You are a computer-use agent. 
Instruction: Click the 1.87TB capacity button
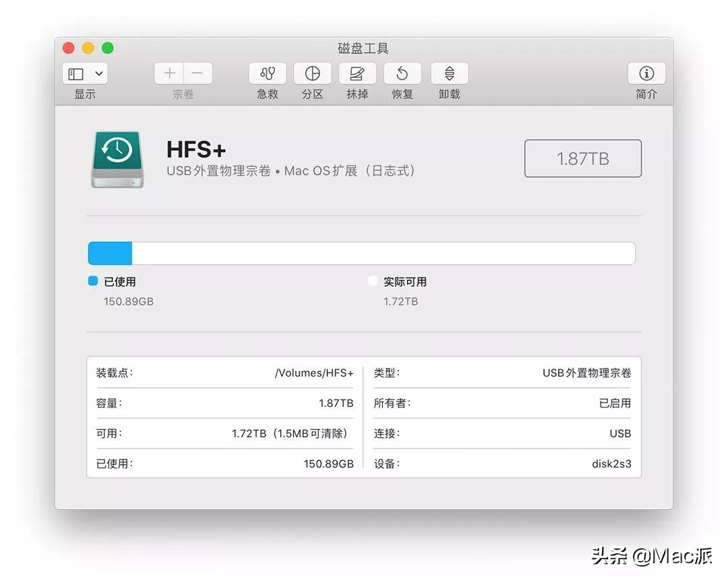click(582, 158)
